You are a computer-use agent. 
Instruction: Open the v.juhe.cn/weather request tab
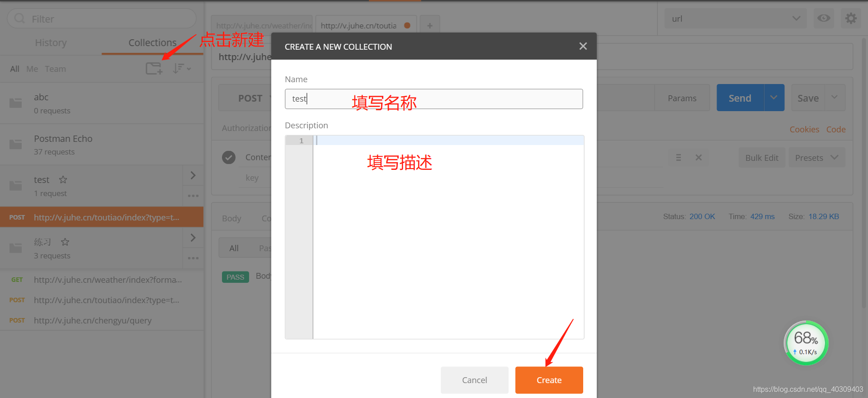click(262, 26)
